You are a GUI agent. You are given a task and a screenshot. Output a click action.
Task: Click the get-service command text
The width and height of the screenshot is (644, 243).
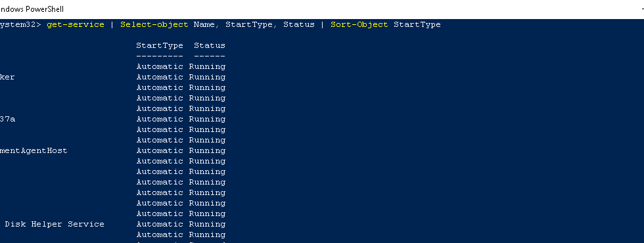(x=76, y=25)
